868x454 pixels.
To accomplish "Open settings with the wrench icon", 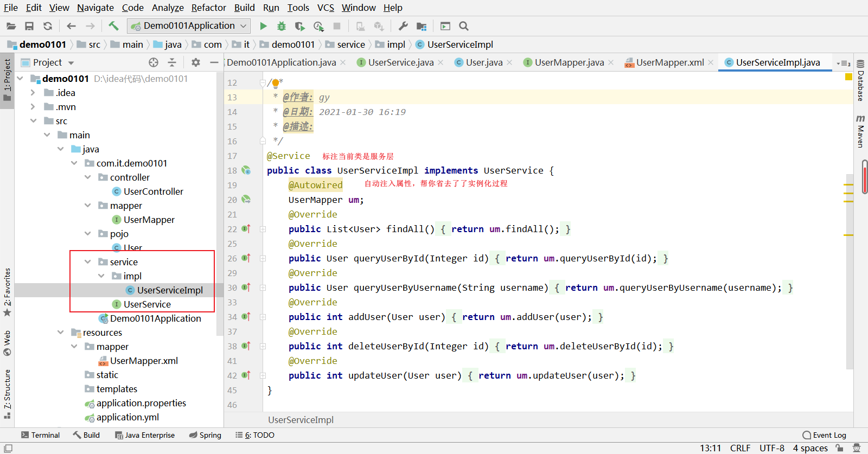I will pyautogui.click(x=403, y=26).
